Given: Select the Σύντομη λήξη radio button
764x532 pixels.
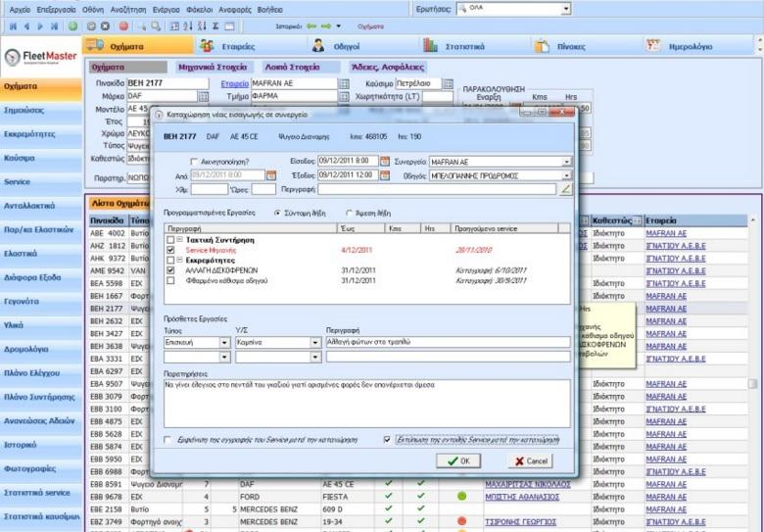Looking at the screenshot, I should click(278, 213).
